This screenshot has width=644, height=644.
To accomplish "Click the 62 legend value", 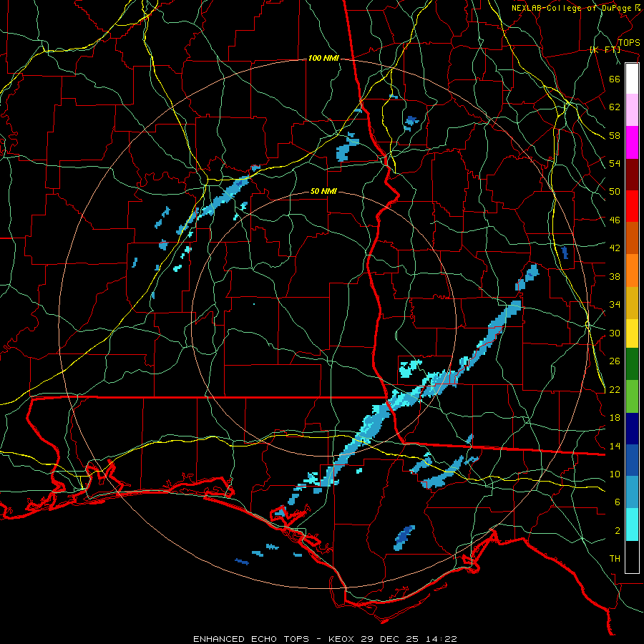I will (615, 107).
